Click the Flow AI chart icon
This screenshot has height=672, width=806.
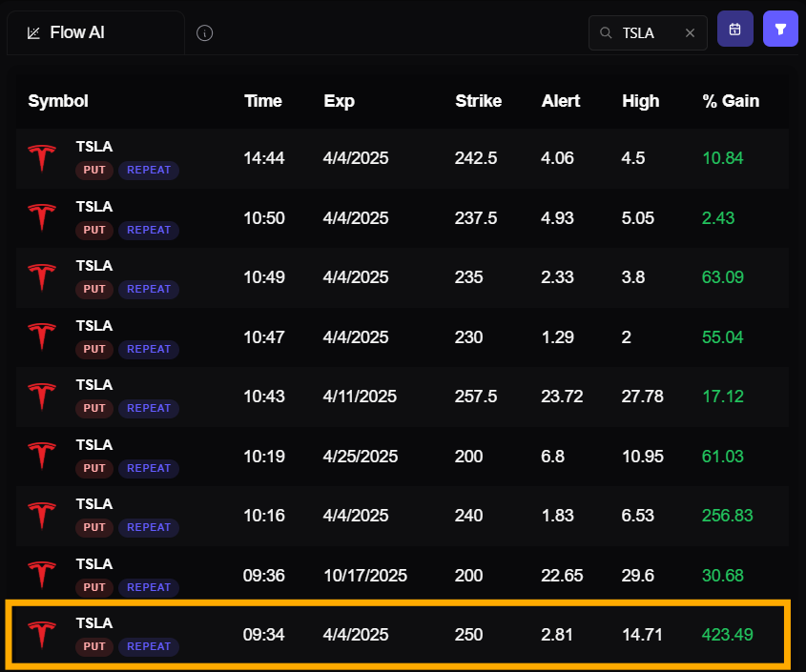click(x=33, y=33)
